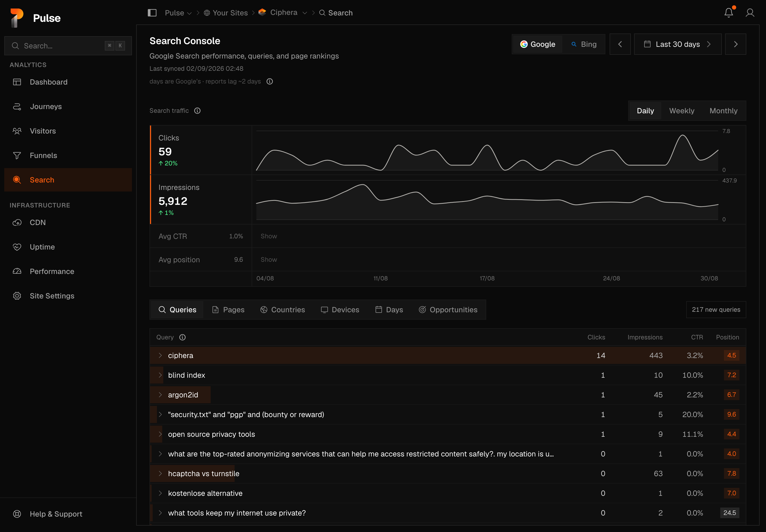766x532 pixels.
Task: Open the Opportunities tab
Action: (x=448, y=310)
